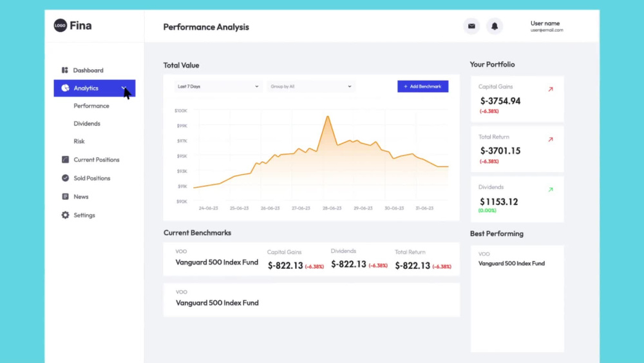Click the 31-06-23 date label

point(424,208)
